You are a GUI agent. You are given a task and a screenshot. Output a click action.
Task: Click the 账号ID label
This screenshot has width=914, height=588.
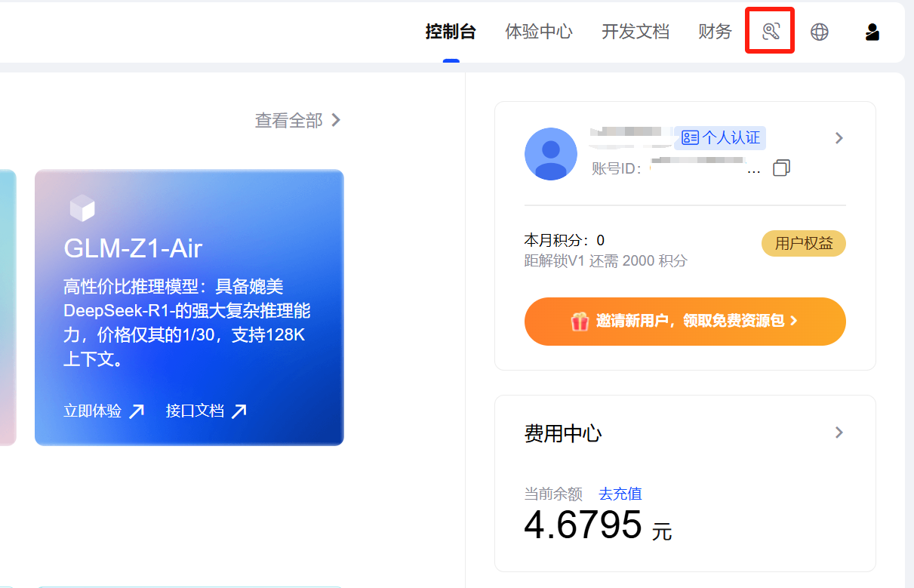pyautogui.click(x=617, y=168)
